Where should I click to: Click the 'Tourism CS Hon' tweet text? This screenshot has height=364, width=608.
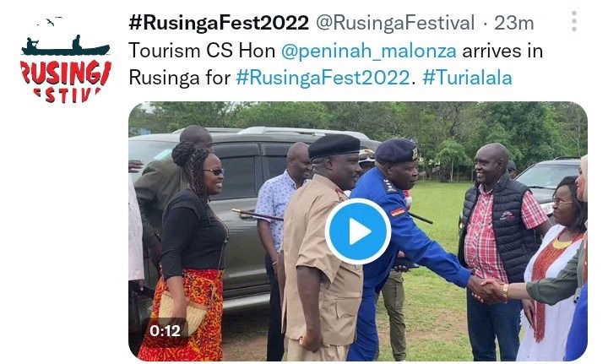(x=202, y=52)
